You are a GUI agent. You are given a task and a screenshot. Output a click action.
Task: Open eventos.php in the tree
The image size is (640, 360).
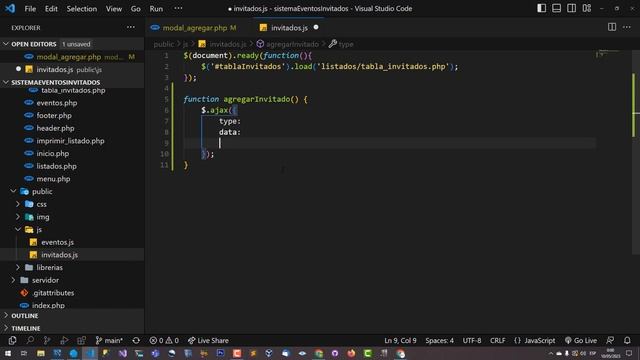coord(57,103)
